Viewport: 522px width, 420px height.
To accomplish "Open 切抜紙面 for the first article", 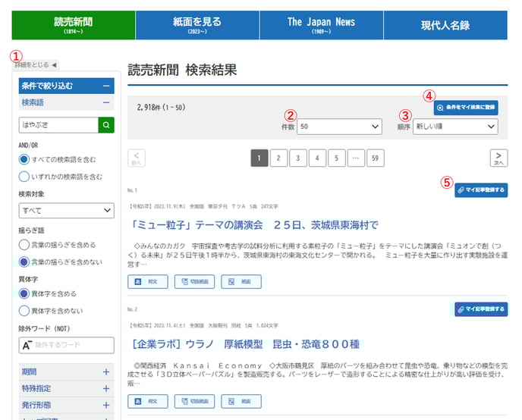I will (194, 282).
